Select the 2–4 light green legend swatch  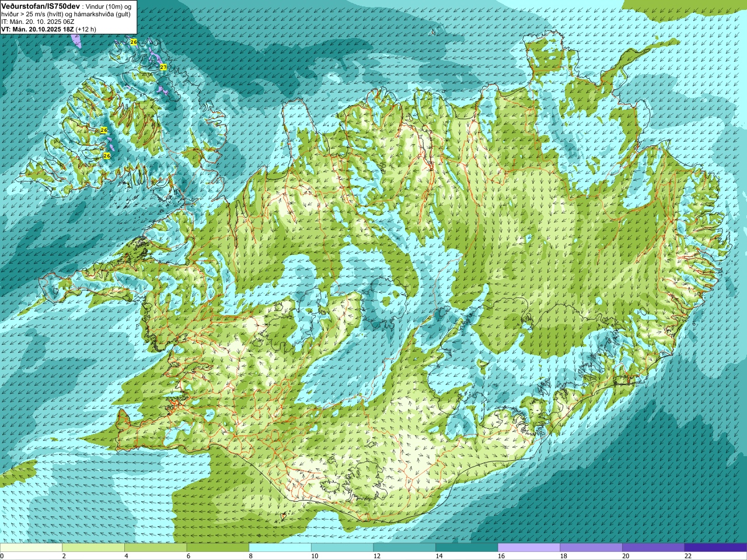(93, 548)
